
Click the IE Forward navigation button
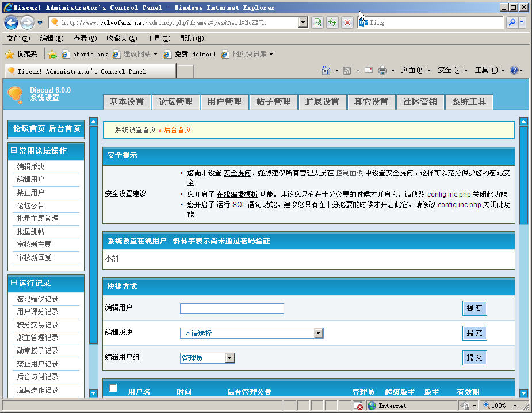click(27, 23)
